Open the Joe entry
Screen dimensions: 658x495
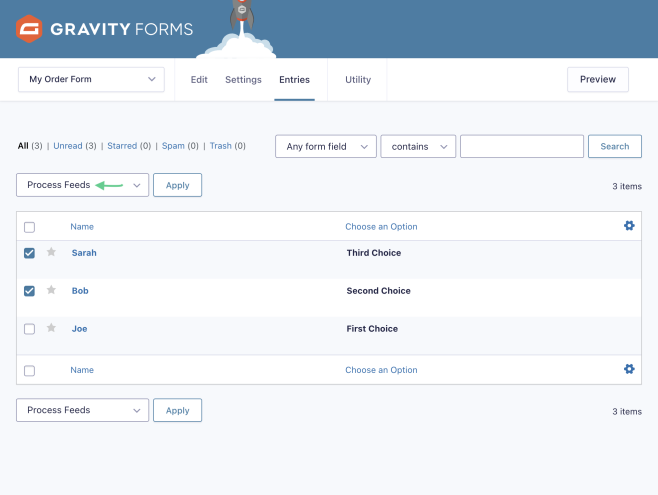(x=79, y=329)
